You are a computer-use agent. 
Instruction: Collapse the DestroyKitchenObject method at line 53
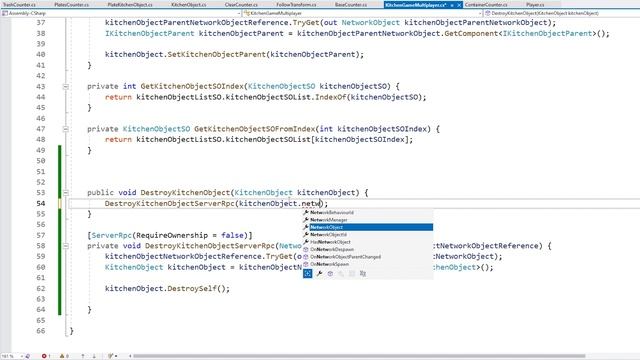[x=65, y=193]
